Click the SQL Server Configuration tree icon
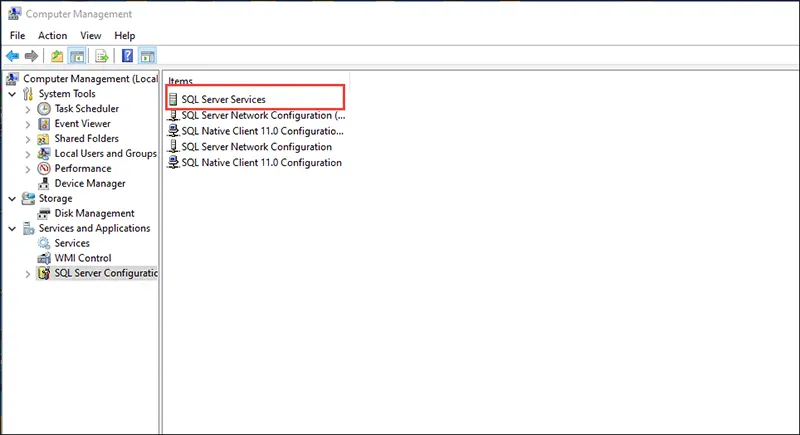Viewport: 800px width, 435px height. click(44, 273)
